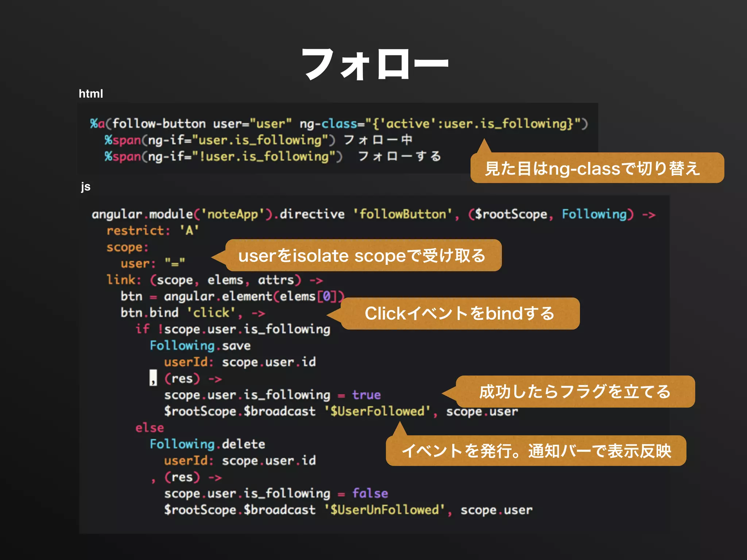
Task: Click the "$broadcast '$UserUnFollowed'" line
Action: click(x=348, y=510)
